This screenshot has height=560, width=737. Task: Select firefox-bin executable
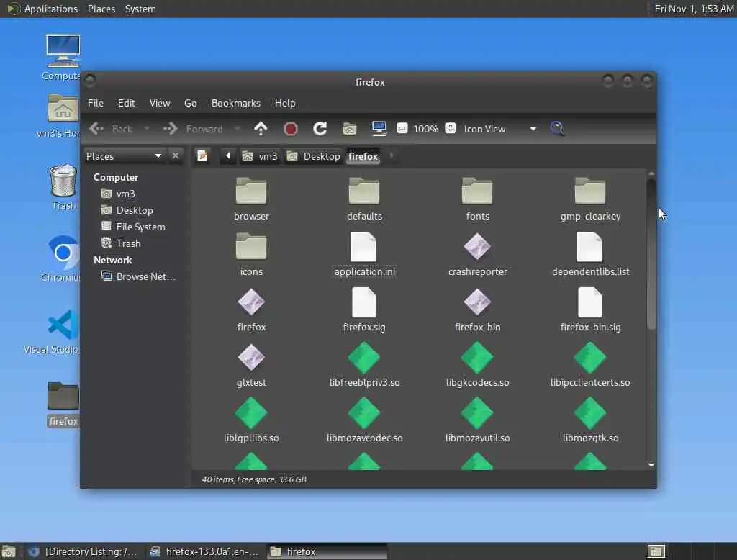click(478, 310)
